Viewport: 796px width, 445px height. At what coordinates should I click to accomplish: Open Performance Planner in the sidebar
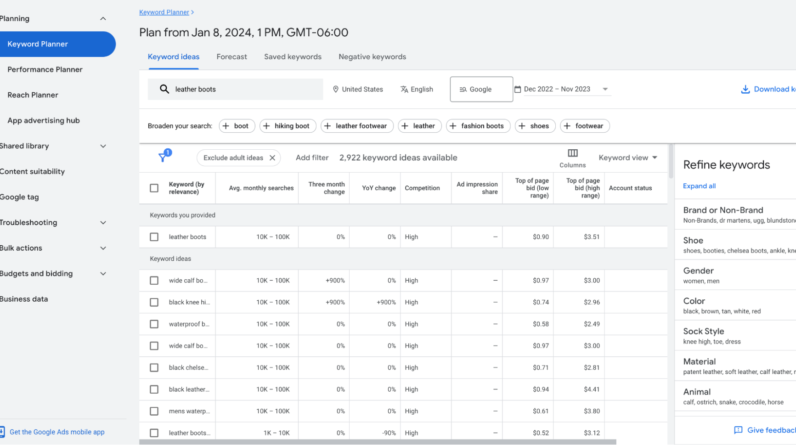point(45,70)
